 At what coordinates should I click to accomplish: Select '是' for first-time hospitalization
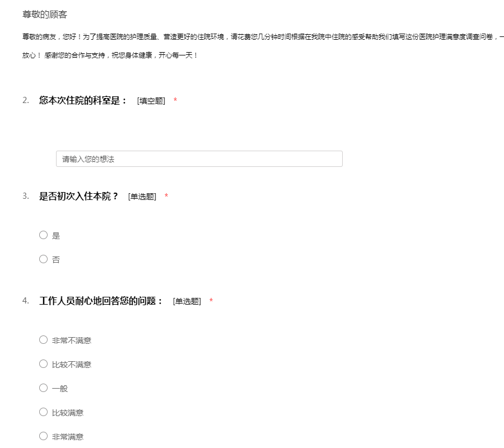[43, 235]
